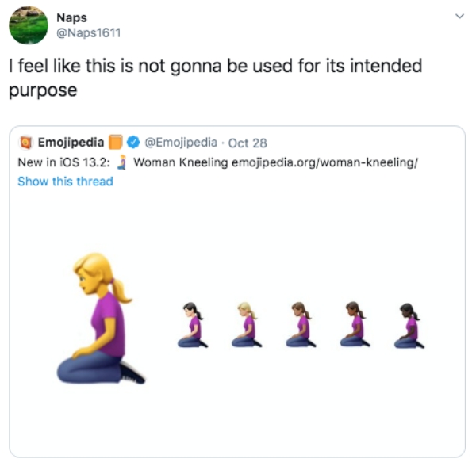
Task: Open the @Naps1611 handle link
Action: coord(89,32)
